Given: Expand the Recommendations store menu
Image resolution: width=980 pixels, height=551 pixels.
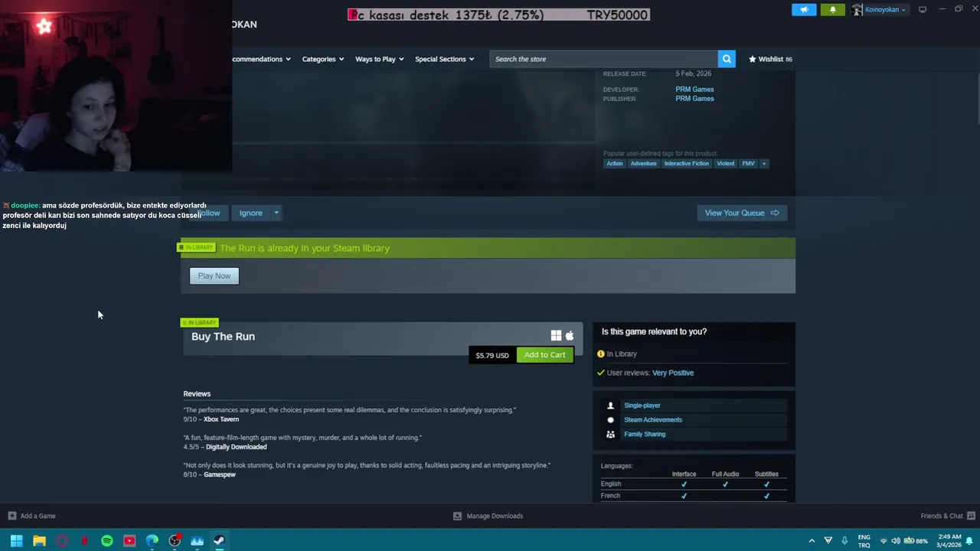Looking at the screenshot, I should pos(261,59).
